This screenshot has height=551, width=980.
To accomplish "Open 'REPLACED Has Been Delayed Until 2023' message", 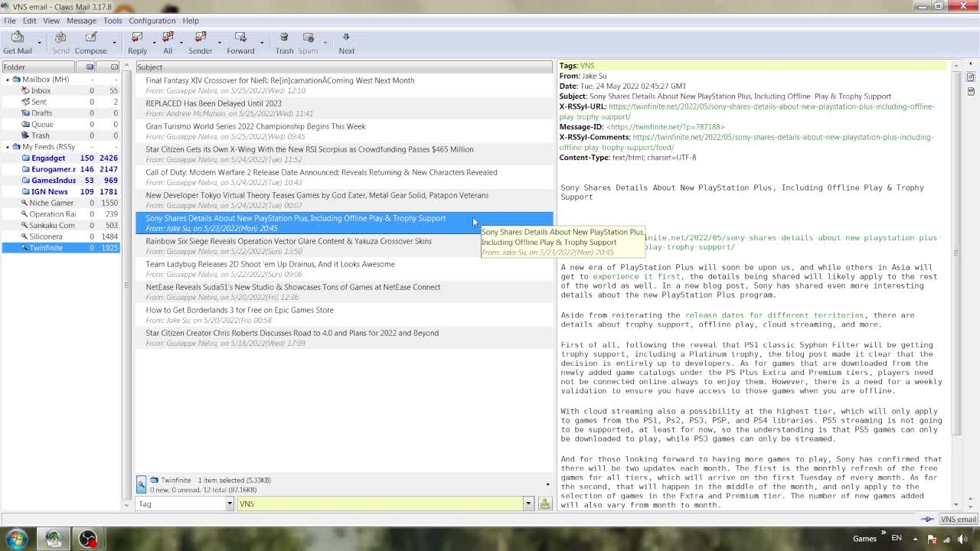I will (344, 108).
